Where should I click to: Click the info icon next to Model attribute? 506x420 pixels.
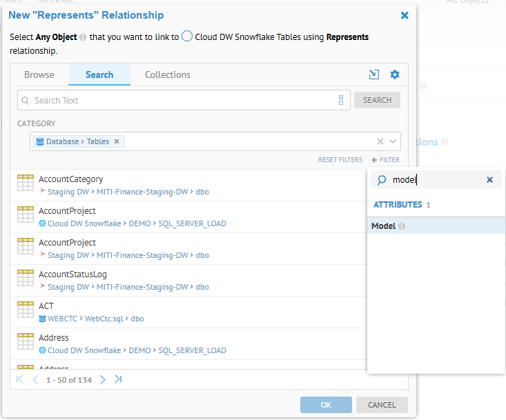click(402, 226)
